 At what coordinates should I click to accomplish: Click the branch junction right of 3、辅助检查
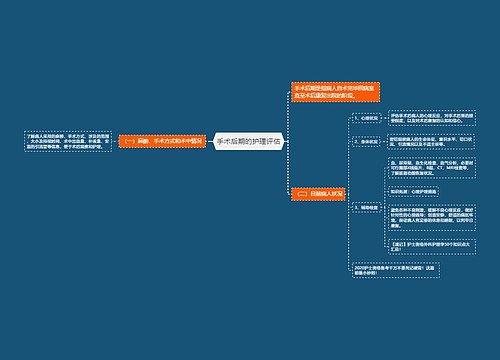pyautogui.click(x=384, y=208)
